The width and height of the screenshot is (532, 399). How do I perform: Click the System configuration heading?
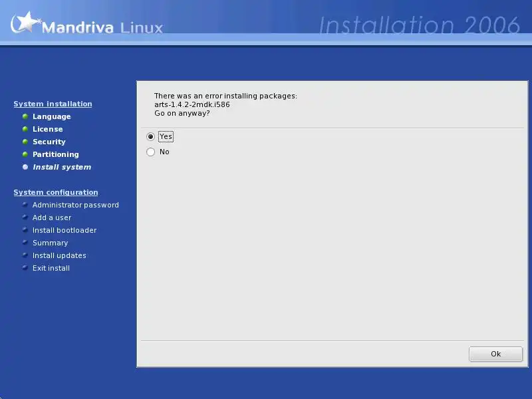click(56, 192)
